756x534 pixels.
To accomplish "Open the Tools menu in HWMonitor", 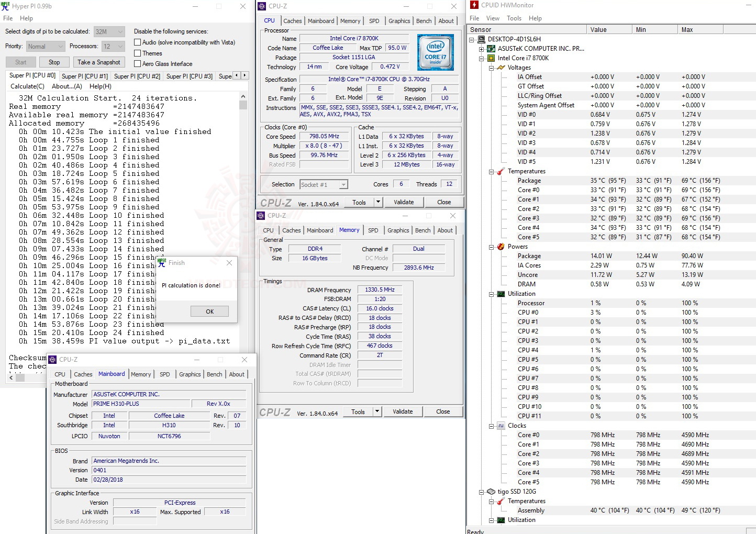I will [x=514, y=18].
